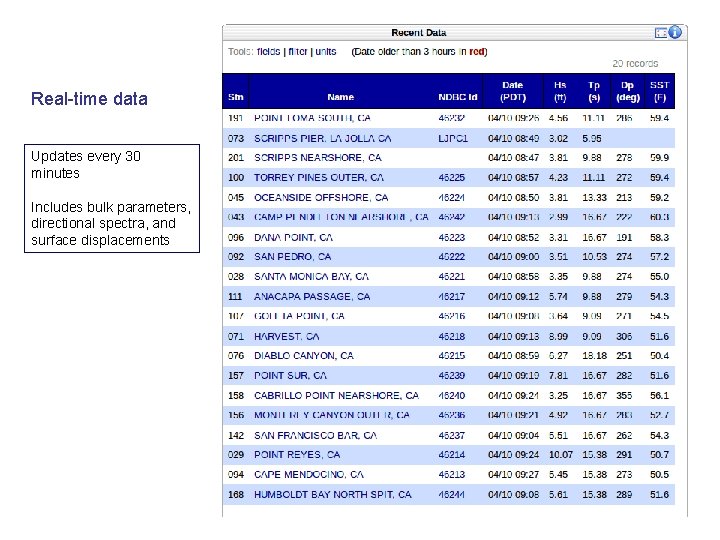Open GOLETA POINT, CA station
This screenshot has width=720, height=540.
(x=299, y=316)
